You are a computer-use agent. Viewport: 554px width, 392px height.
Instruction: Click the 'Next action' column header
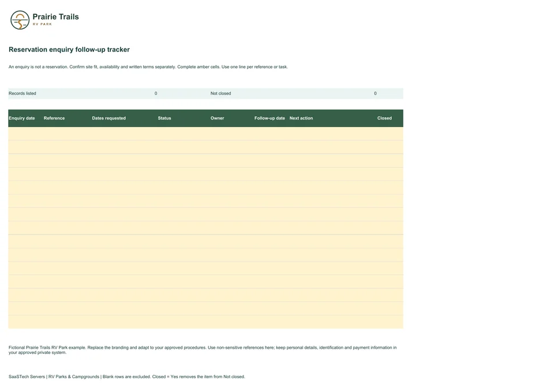301,118
